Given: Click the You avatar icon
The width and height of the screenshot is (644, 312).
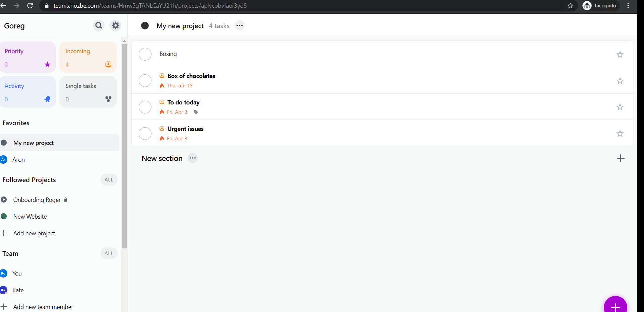Looking at the screenshot, I should (x=4, y=273).
